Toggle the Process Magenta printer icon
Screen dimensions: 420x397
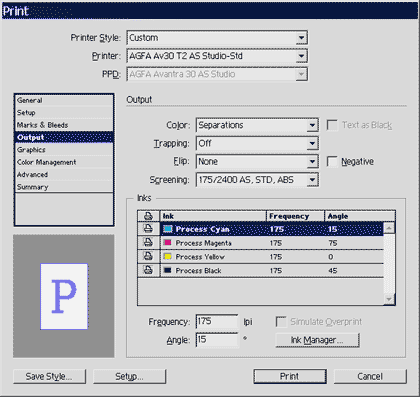click(x=148, y=243)
